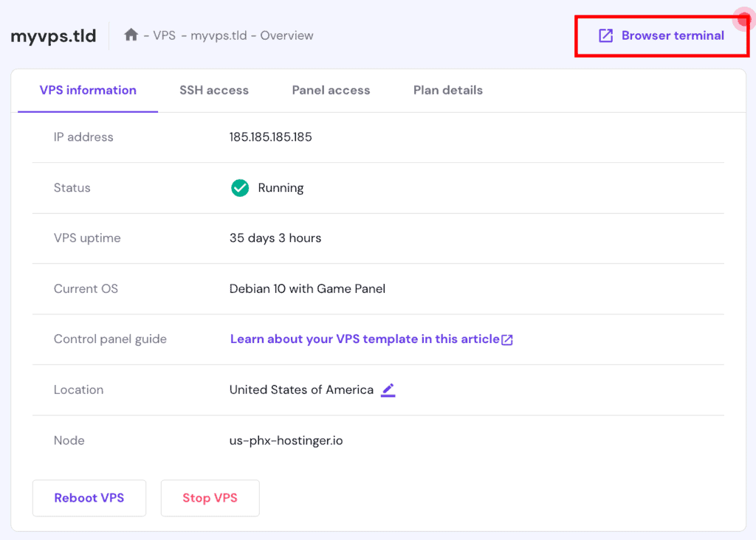Click the Node value us-phx-hostinger.io
The width and height of the screenshot is (756, 540).
286,440
